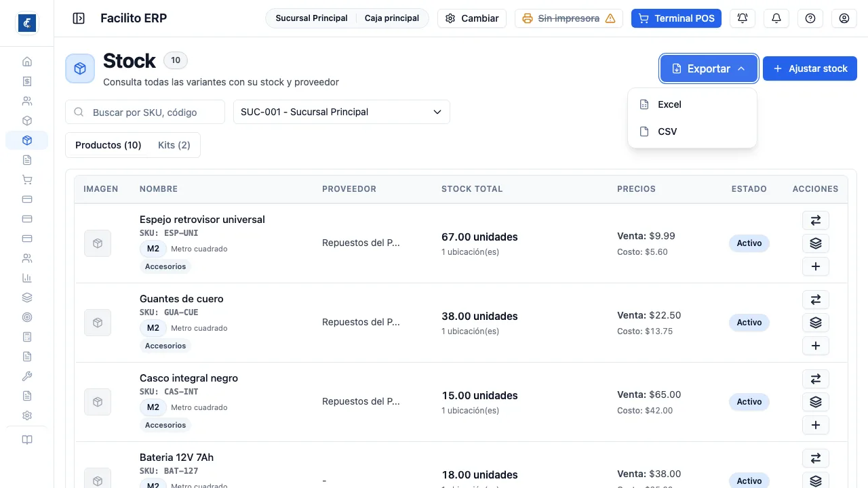Click the Activo badge for Casco integral negro

coord(749,402)
